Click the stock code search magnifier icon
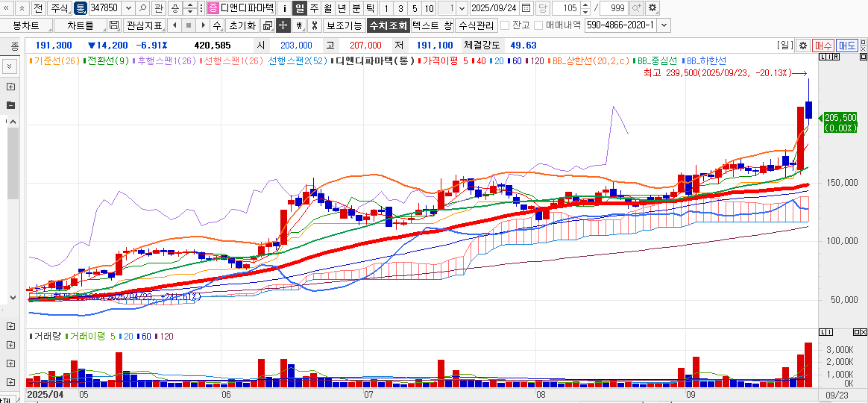 (142, 8)
